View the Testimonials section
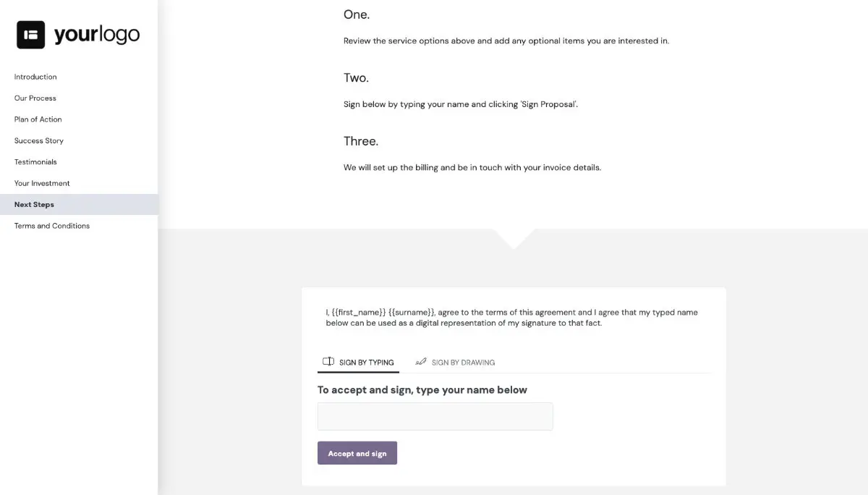 [x=35, y=161]
